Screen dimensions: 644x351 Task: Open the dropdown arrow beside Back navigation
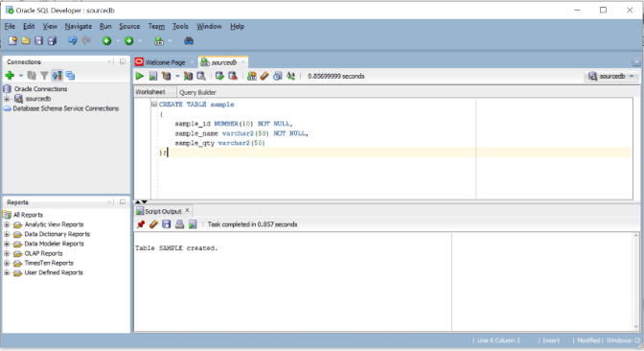118,41
